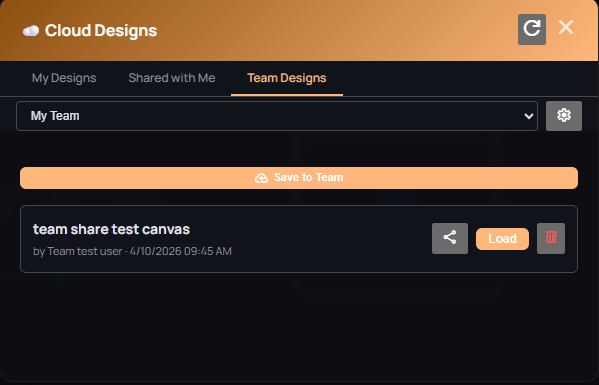The width and height of the screenshot is (599, 385).
Task: Close the Cloud Designs dialog
Action: [566, 28]
